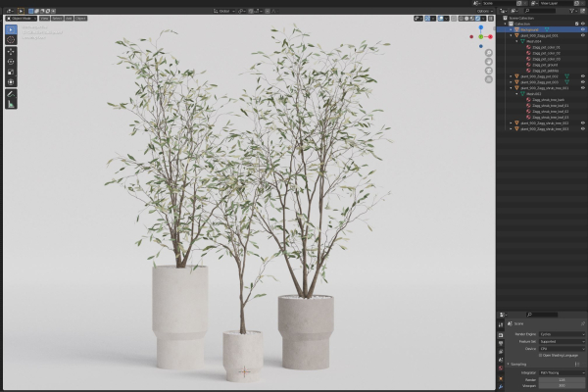588x392 pixels.
Task: Toggle viewport gizmos
Action: [427, 19]
